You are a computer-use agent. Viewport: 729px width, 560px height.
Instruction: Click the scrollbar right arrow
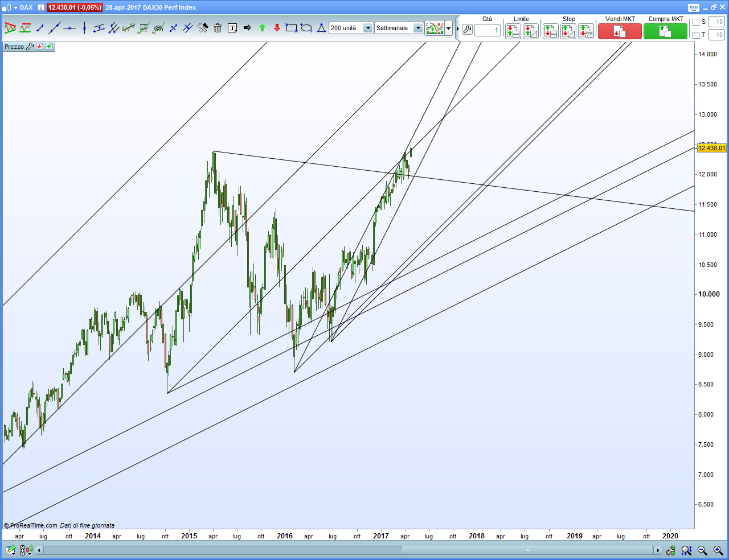click(x=658, y=550)
